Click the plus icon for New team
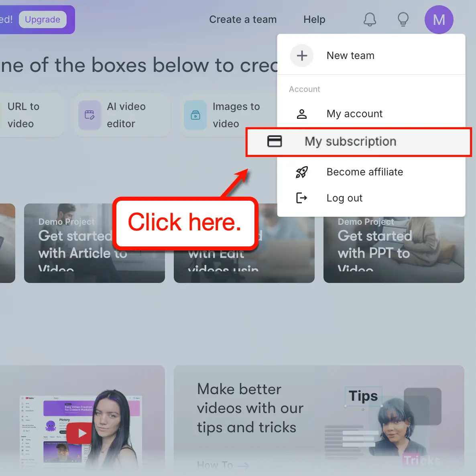 coord(302,55)
